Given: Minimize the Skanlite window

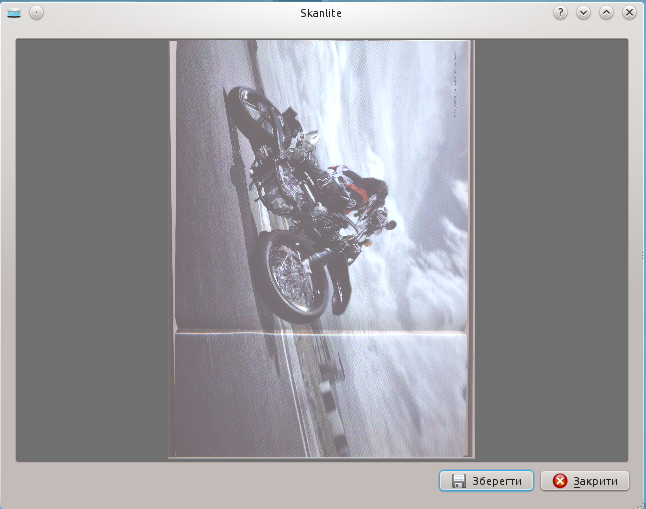Looking at the screenshot, I should click(584, 13).
